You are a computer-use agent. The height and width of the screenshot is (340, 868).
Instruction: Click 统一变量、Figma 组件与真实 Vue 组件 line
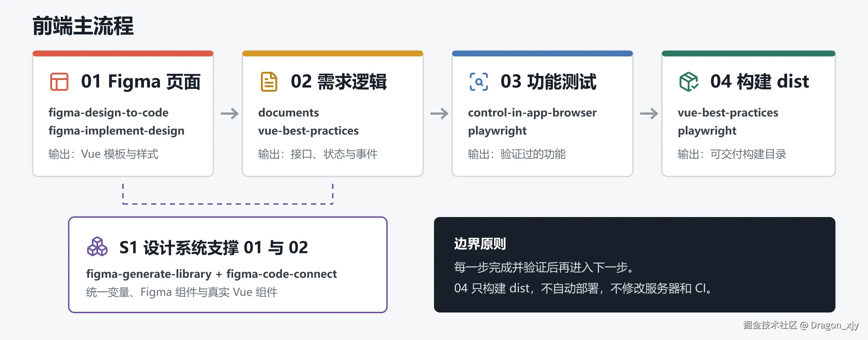click(x=182, y=292)
